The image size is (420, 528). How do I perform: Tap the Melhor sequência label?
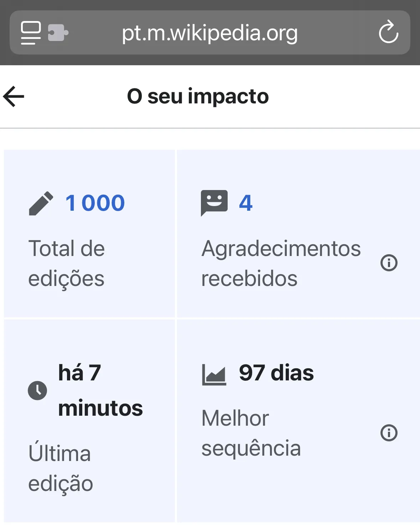tap(251, 433)
